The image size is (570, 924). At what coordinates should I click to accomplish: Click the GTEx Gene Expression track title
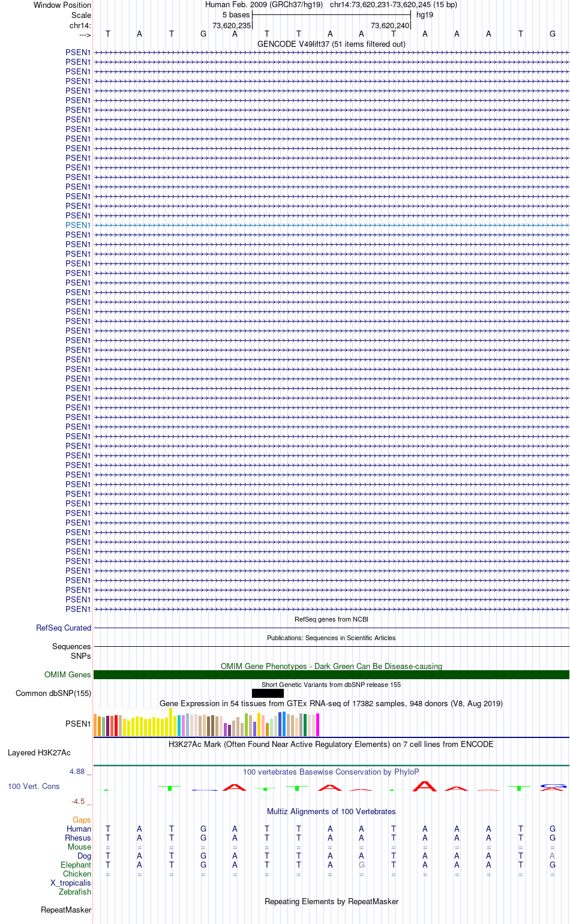[331, 703]
